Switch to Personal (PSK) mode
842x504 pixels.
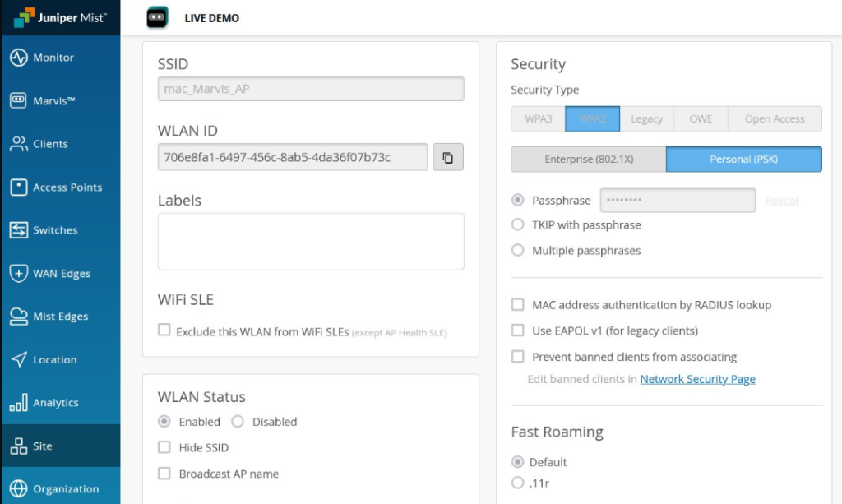[743, 159]
